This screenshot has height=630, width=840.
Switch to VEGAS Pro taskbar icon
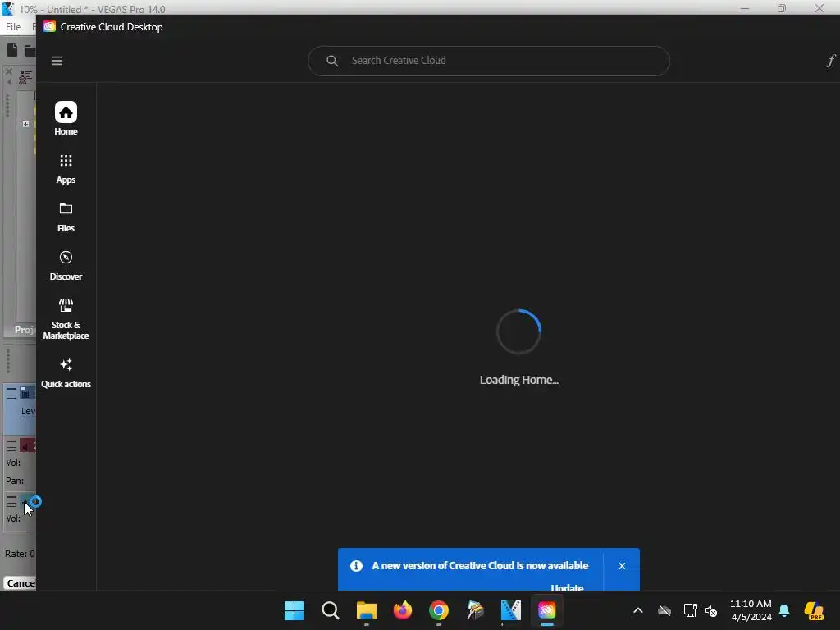click(x=510, y=610)
